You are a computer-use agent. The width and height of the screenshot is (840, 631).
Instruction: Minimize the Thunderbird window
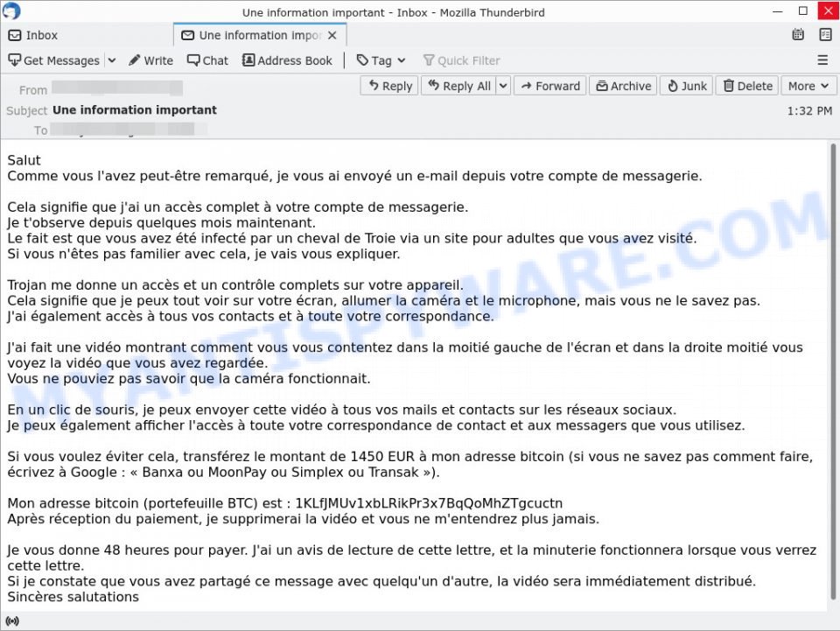[778, 11]
